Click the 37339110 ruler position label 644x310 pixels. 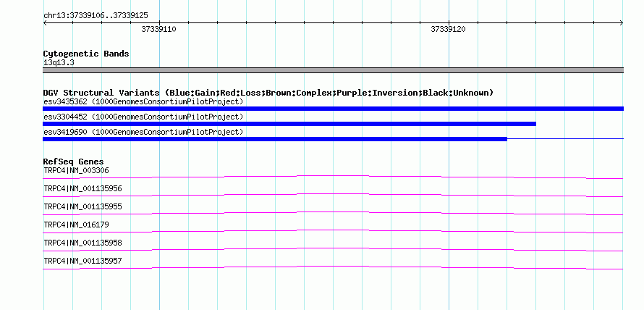point(159,29)
